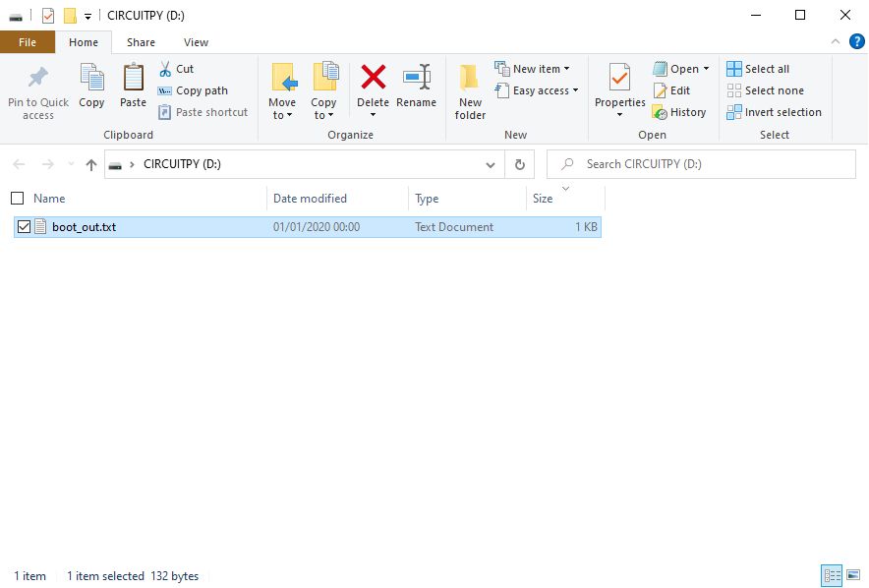This screenshot has width=869, height=588.
Task: Open Customize Quick Access Toolbar arrow
Action: coord(87,17)
